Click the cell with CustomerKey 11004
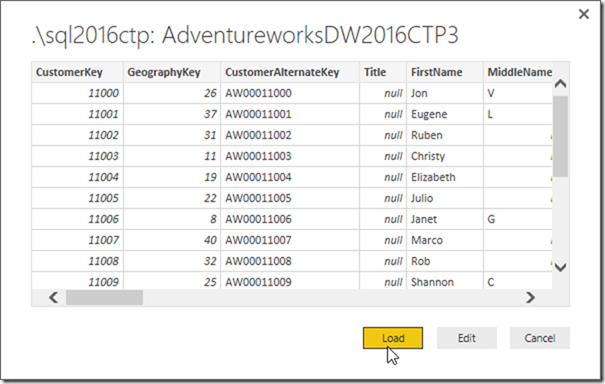The image size is (605, 384). 78,177
